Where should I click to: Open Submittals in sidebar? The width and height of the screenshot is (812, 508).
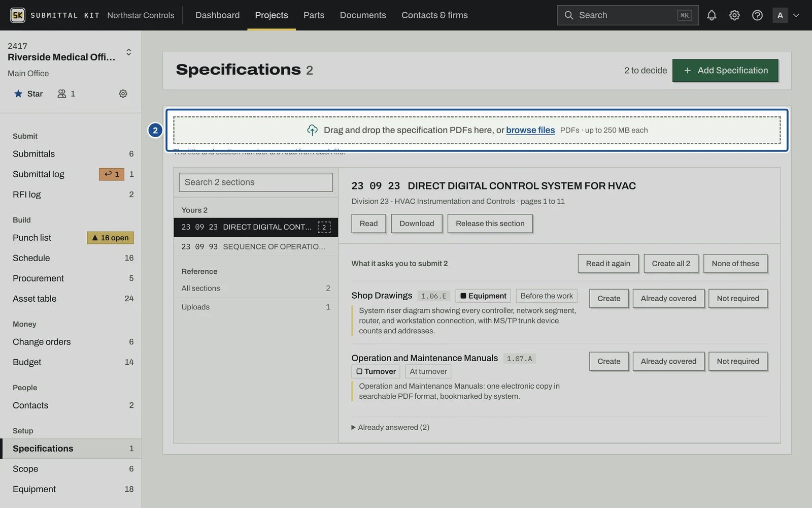point(71,154)
